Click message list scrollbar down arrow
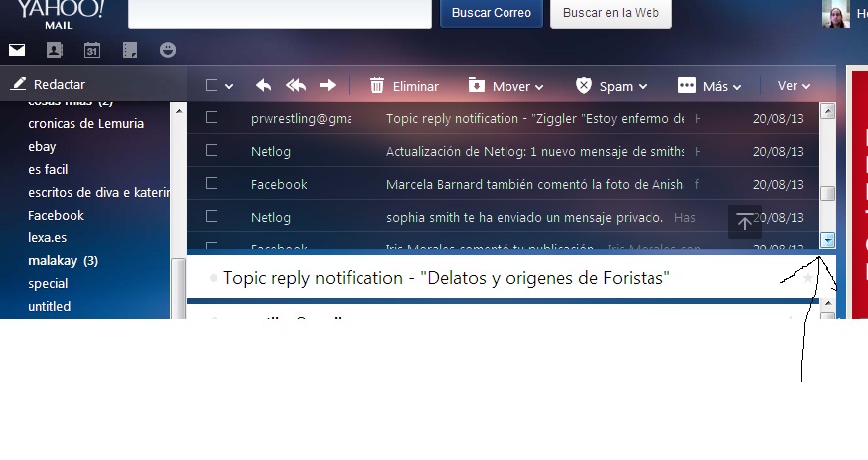The height and width of the screenshot is (460, 868). (827, 240)
